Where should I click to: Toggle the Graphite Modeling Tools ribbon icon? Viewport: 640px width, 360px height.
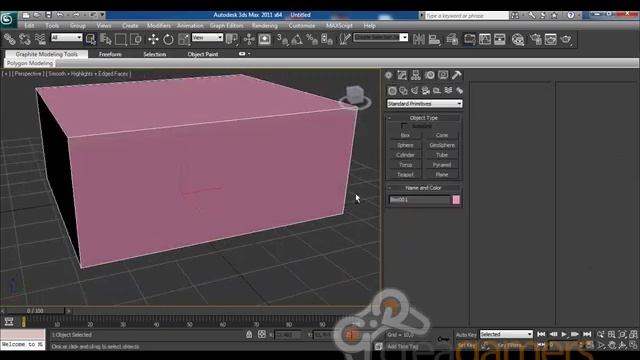[469, 39]
